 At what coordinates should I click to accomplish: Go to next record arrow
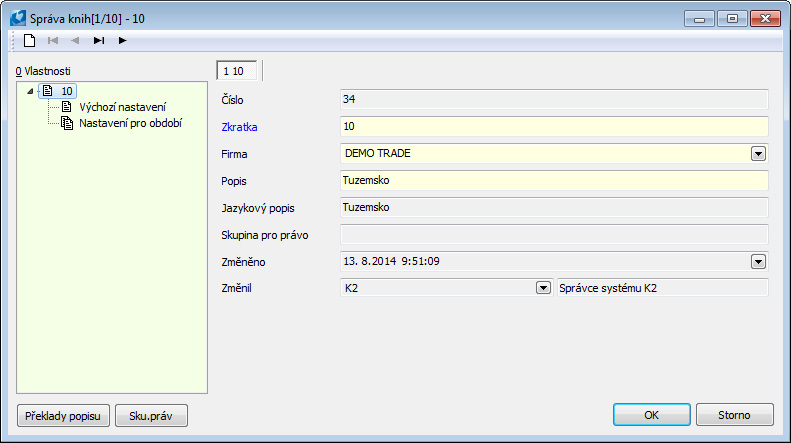[x=122, y=40]
